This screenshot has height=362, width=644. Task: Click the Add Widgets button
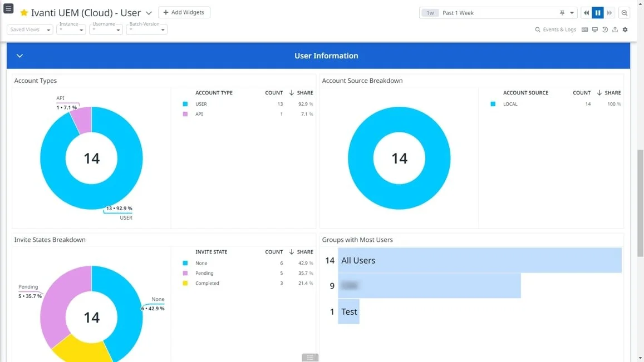point(184,12)
